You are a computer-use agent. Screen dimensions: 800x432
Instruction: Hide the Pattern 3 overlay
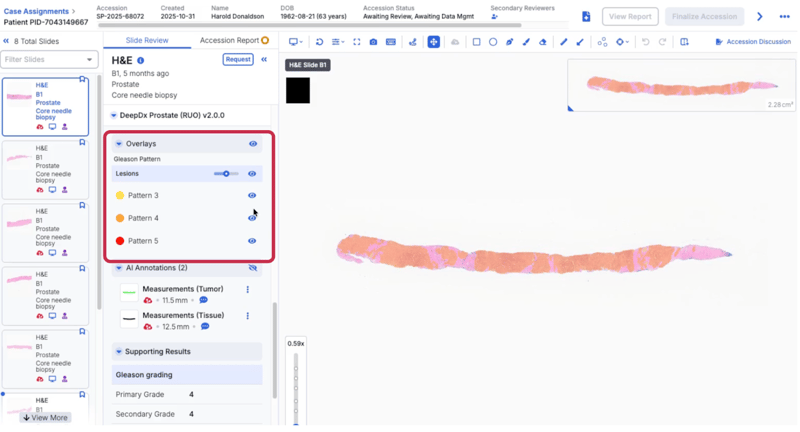(x=252, y=196)
